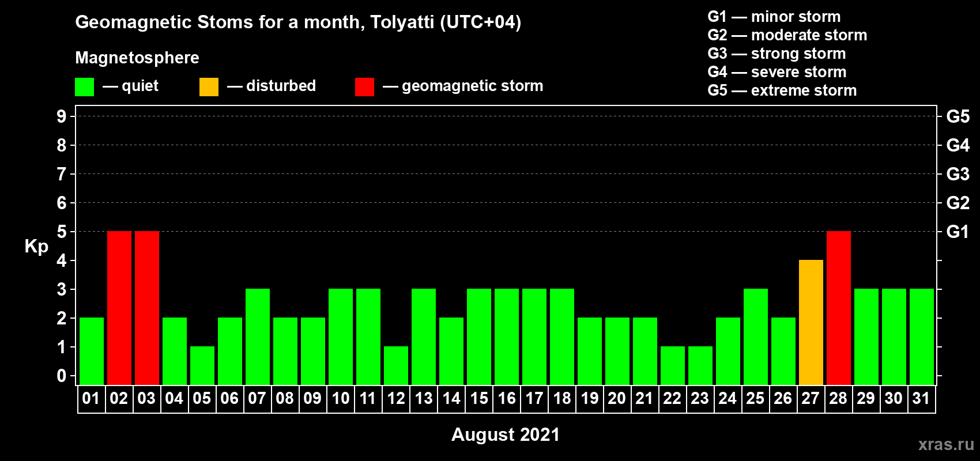Click the 'G4 — severe storm' legend line
The height and width of the screenshot is (461, 980).
pyautogui.click(x=777, y=72)
